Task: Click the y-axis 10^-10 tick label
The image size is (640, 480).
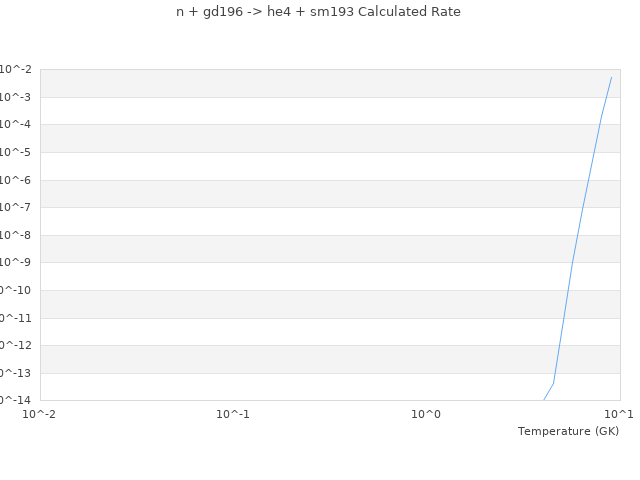Action: (14, 290)
